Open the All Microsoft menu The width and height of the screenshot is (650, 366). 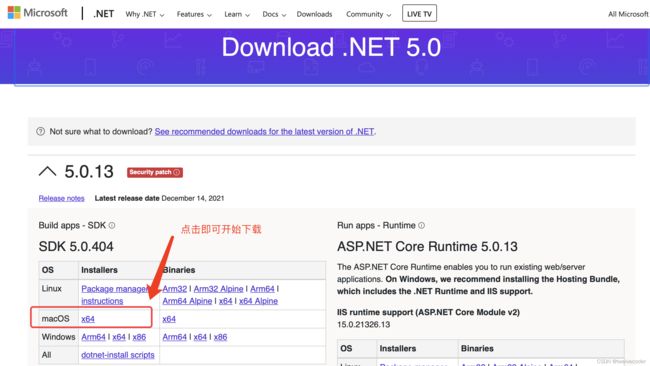point(628,14)
